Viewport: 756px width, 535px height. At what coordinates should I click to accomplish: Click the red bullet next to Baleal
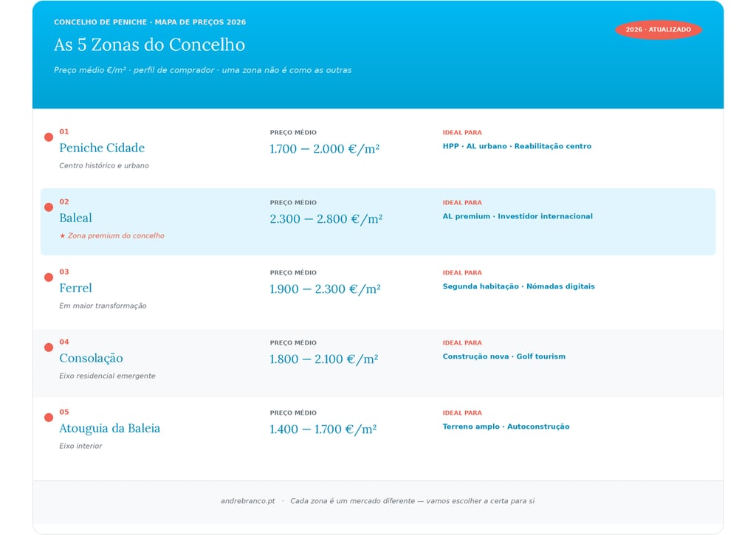pos(49,207)
